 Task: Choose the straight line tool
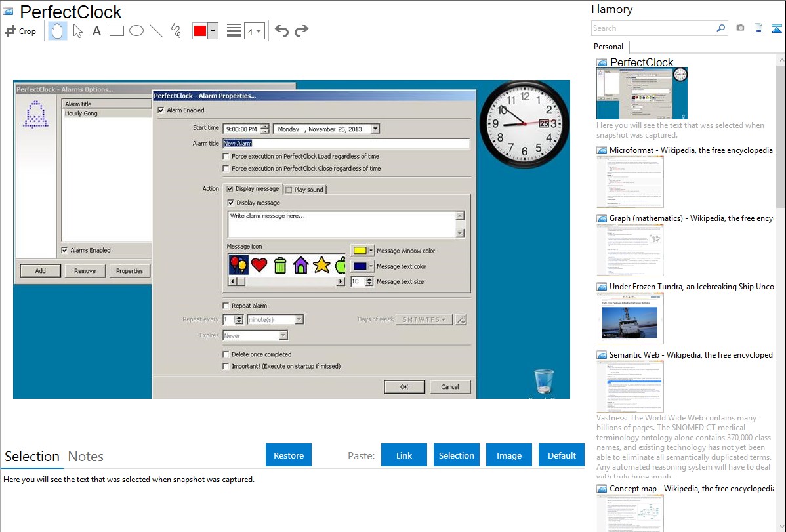156,31
